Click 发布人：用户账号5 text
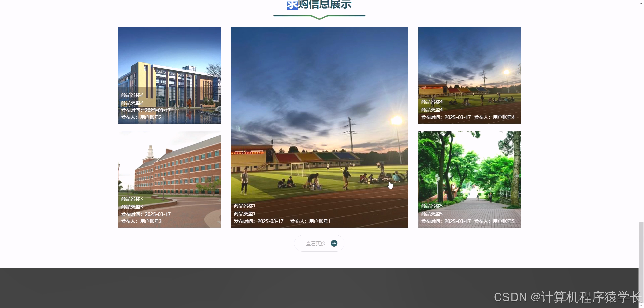The width and height of the screenshot is (644, 308). coord(494,221)
